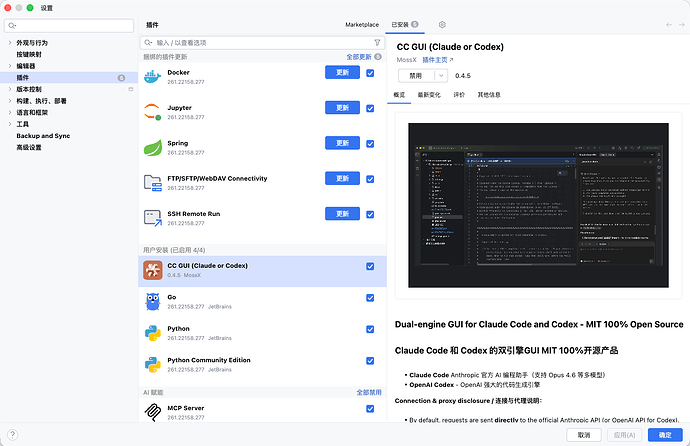The height and width of the screenshot is (446, 690).
Task: Open the 禁用 button dropdown arrow
Action: 441,76
